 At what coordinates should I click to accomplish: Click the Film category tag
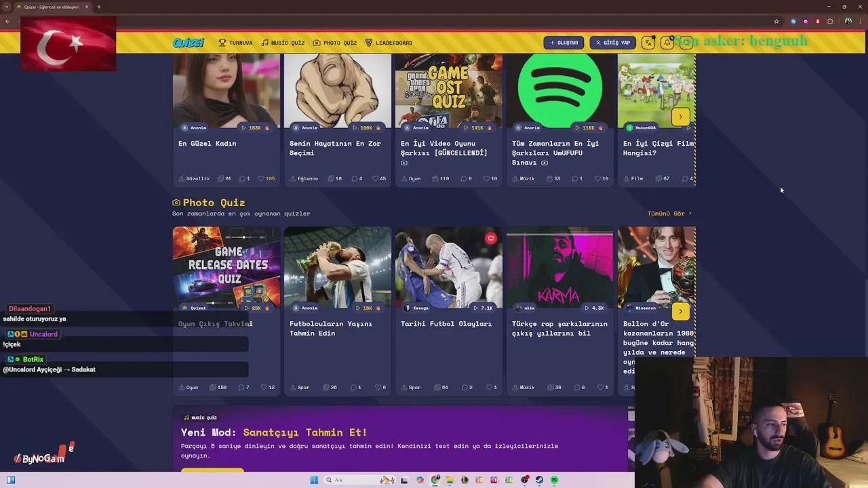pos(633,179)
